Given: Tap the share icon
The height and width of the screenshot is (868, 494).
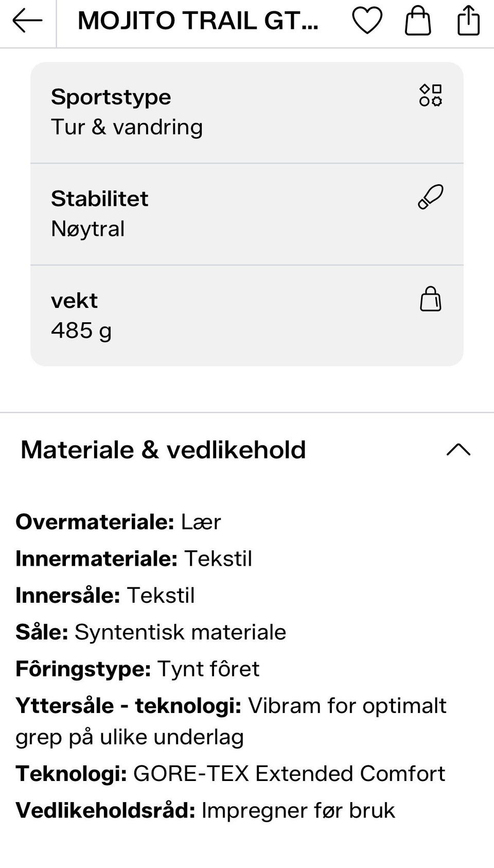Looking at the screenshot, I should [x=468, y=21].
